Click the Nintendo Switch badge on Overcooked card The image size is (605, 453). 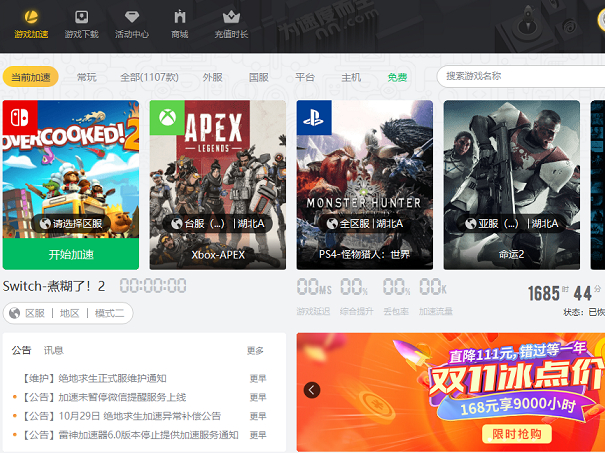point(20,118)
